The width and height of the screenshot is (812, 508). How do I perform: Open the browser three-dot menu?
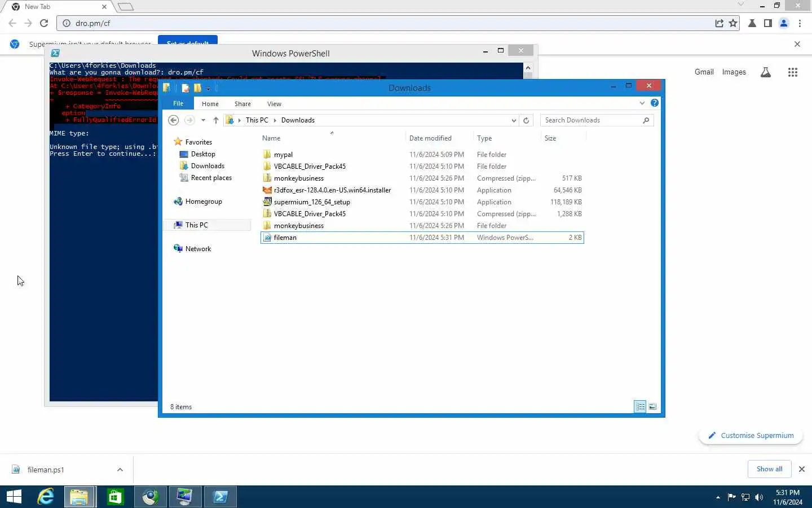800,23
